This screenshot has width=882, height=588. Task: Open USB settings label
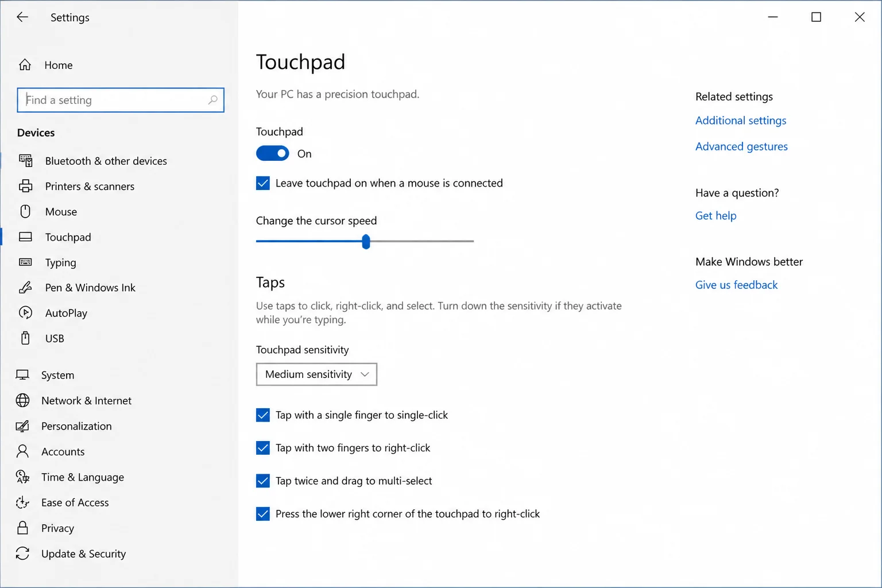(55, 338)
